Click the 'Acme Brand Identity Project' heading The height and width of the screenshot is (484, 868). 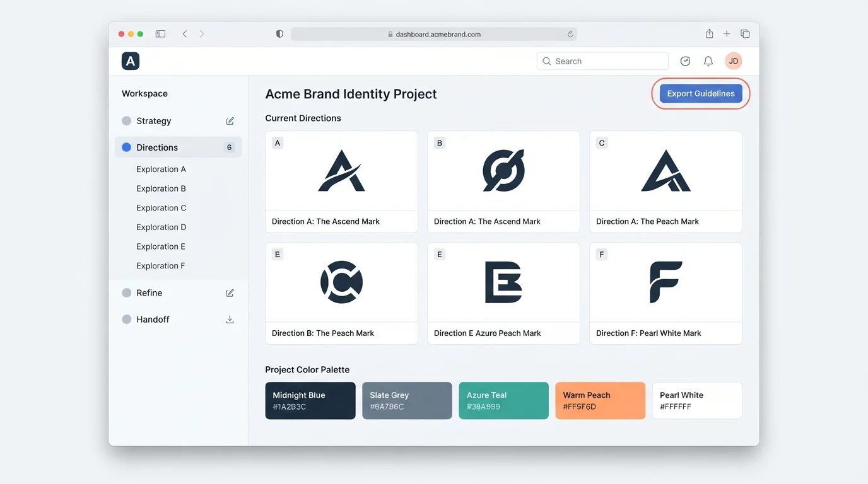(351, 94)
